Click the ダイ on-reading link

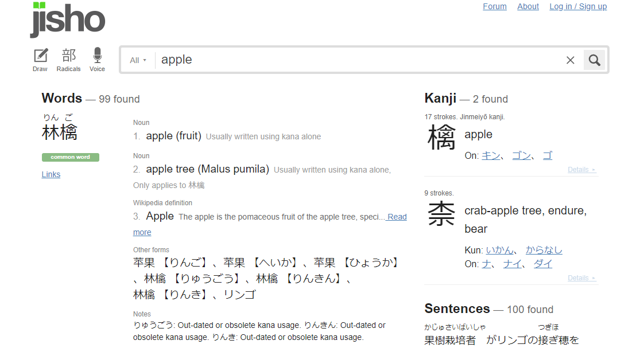pos(542,264)
